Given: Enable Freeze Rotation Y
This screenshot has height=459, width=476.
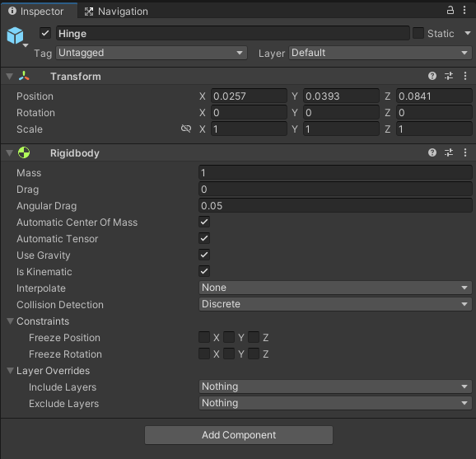Looking at the screenshot, I should tap(229, 354).
